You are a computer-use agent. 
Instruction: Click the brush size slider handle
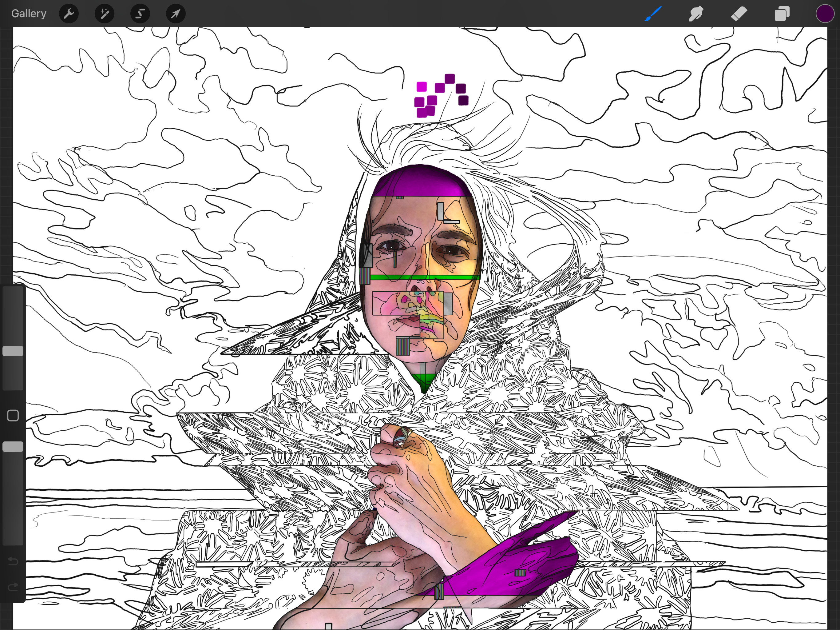tap(13, 351)
